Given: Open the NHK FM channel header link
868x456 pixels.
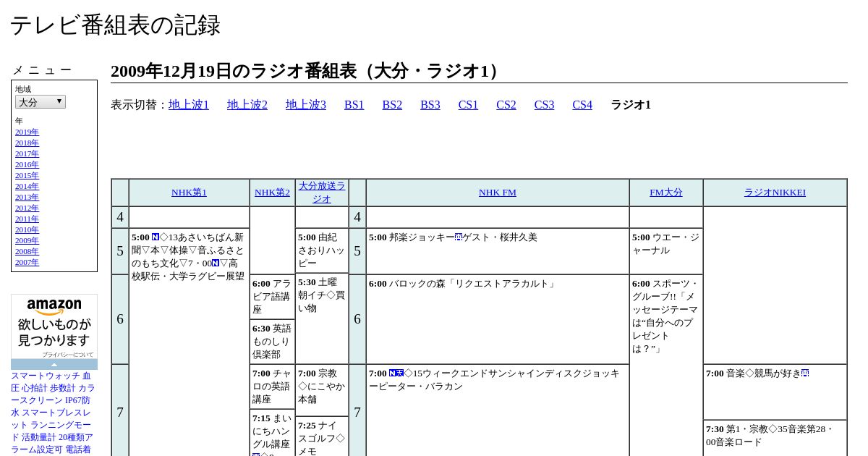Looking at the screenshot, I should coord(498,193).
